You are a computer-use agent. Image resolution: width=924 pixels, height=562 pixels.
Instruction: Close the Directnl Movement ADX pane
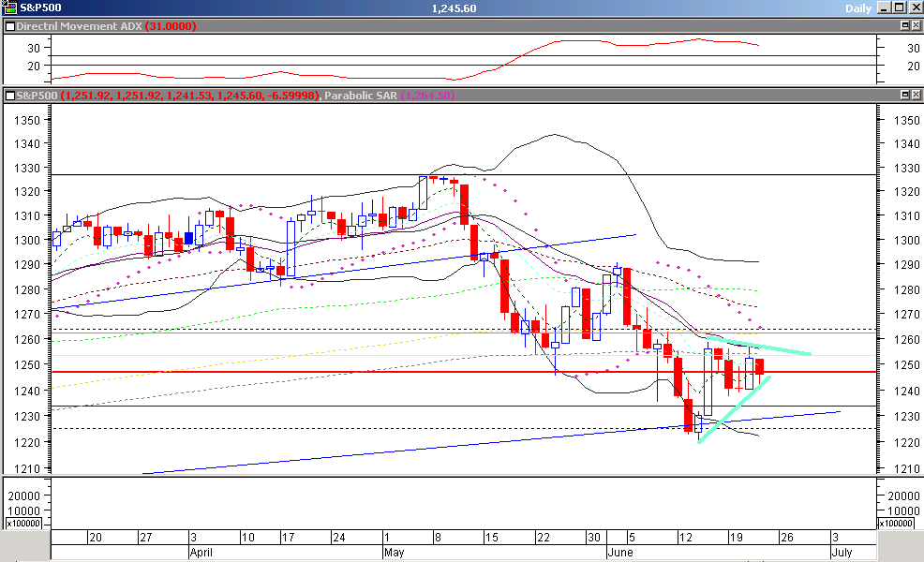(x=917, y=26)
